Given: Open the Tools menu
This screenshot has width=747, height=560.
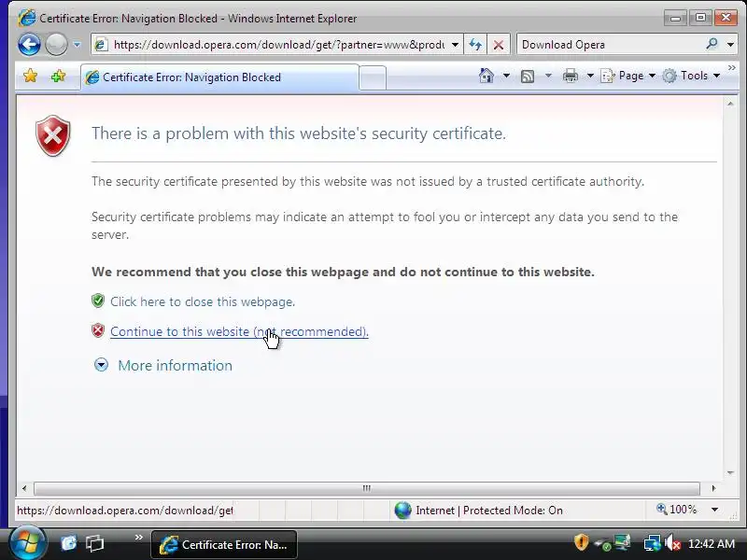Looking at the screenshot, I should [x=691, y=76].
